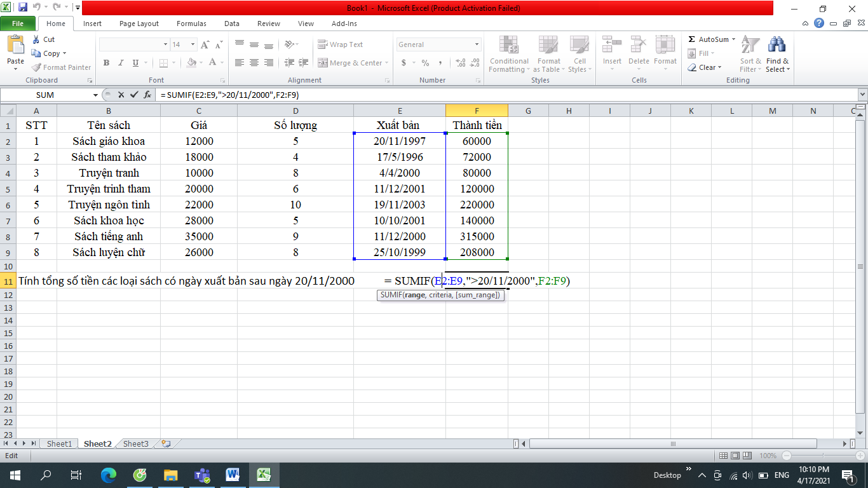
Task: Click the Borders icon
Action: coord(163,63)
